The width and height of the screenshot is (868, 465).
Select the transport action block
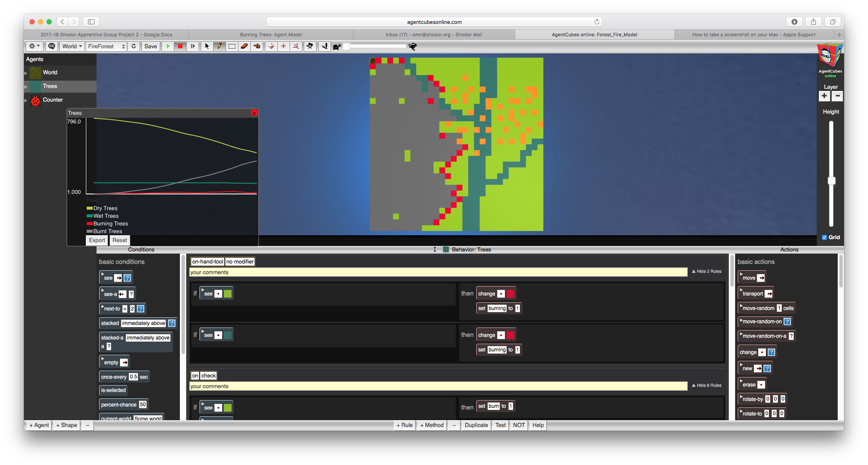click(756, 293)
